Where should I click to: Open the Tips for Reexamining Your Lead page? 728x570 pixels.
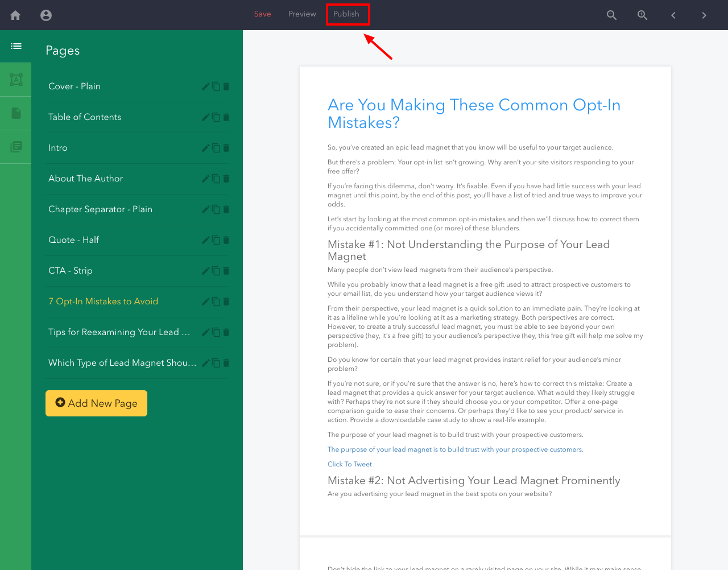click(119, 332)
